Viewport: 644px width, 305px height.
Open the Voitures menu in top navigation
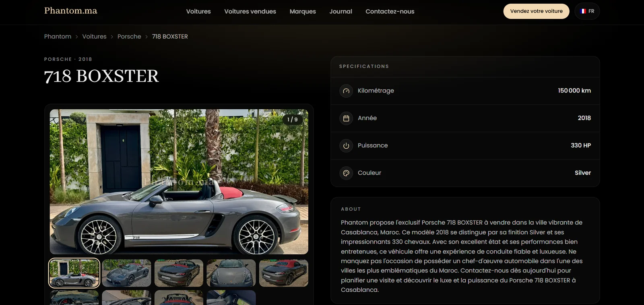coord(198,11)
